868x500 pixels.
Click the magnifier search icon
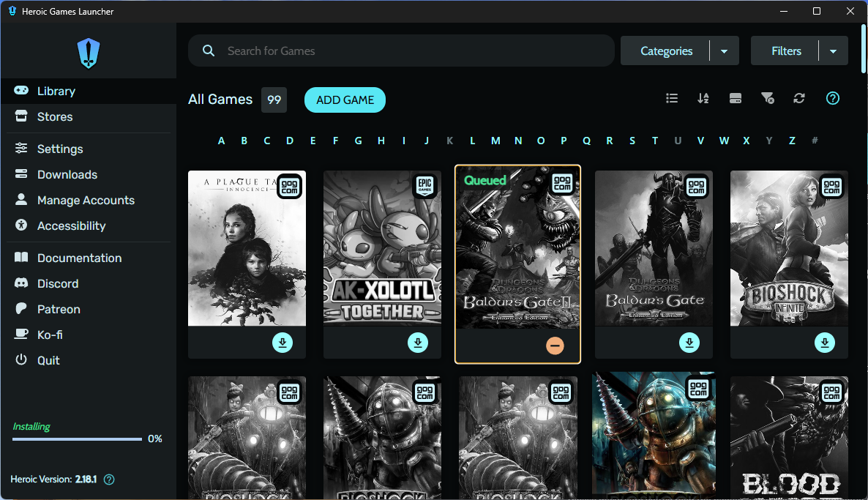[208, 51]
